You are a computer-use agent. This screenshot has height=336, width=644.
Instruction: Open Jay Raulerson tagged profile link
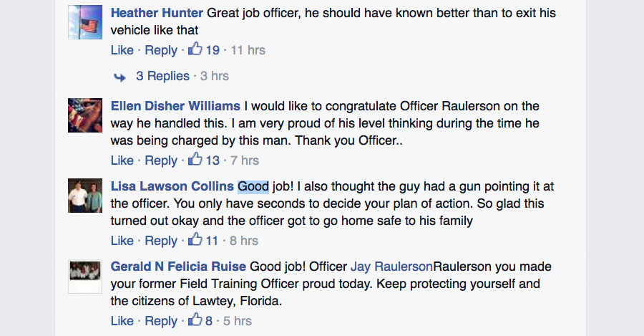[391, 267]
